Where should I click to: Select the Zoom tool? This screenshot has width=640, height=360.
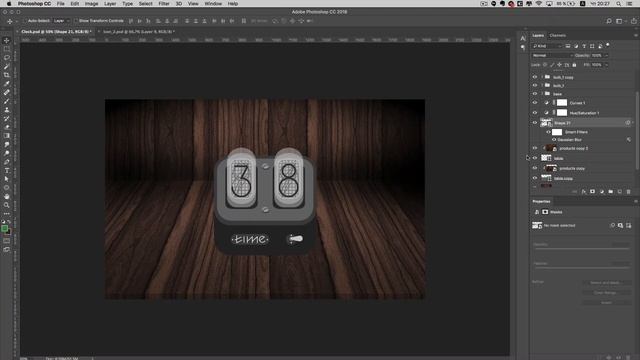click(7, 205)
